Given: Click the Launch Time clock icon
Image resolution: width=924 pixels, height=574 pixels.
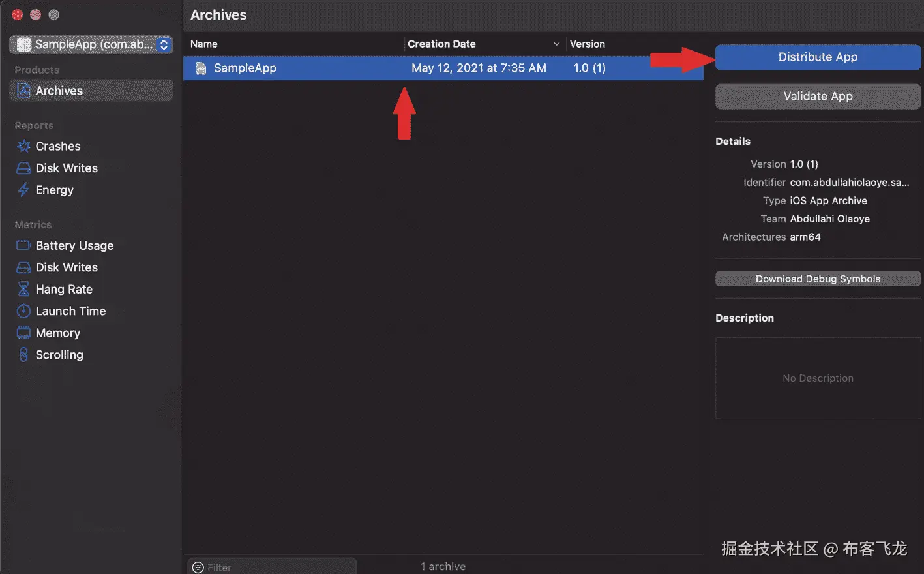Looking at the screenshot, I should pos(23,311).
